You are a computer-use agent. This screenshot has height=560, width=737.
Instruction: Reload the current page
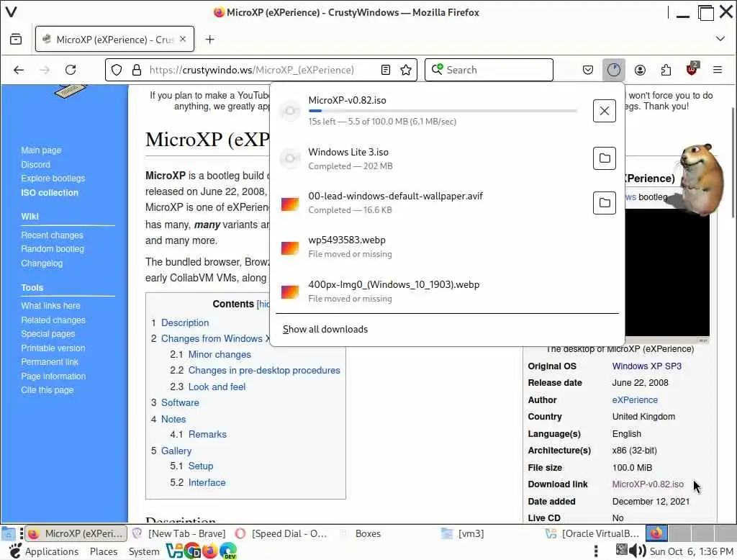[71, 70]
